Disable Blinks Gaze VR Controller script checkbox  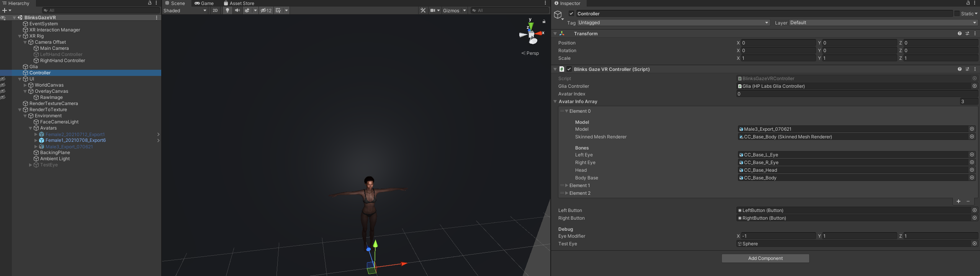[x=569, y=69]
